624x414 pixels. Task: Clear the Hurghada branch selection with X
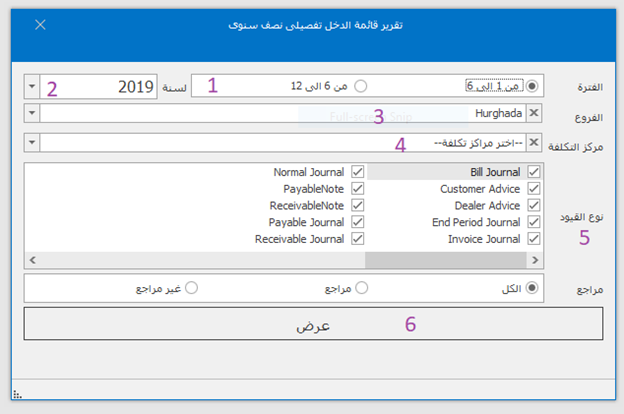pos(533,114)
